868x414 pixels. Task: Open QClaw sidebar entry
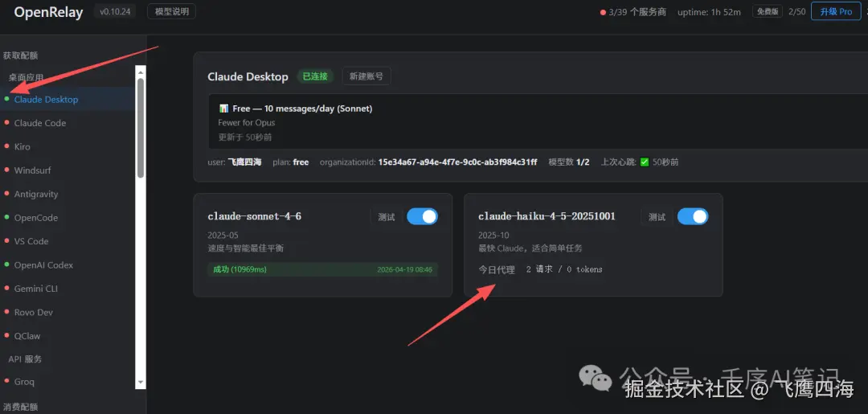27,336
